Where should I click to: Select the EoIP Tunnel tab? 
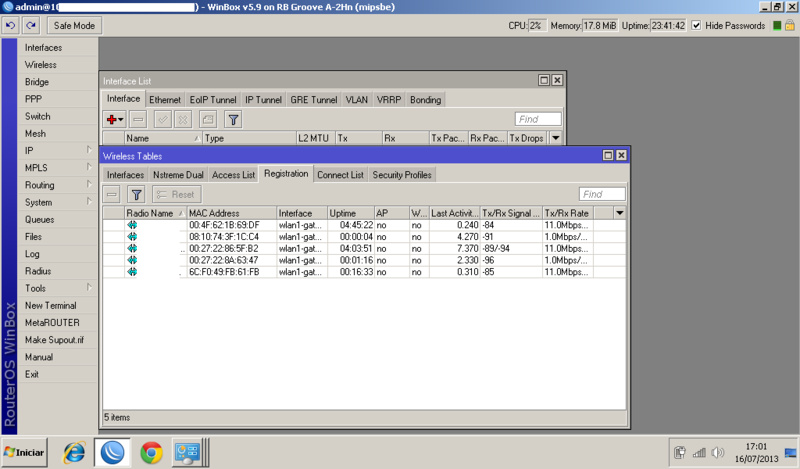pos(213,100)
